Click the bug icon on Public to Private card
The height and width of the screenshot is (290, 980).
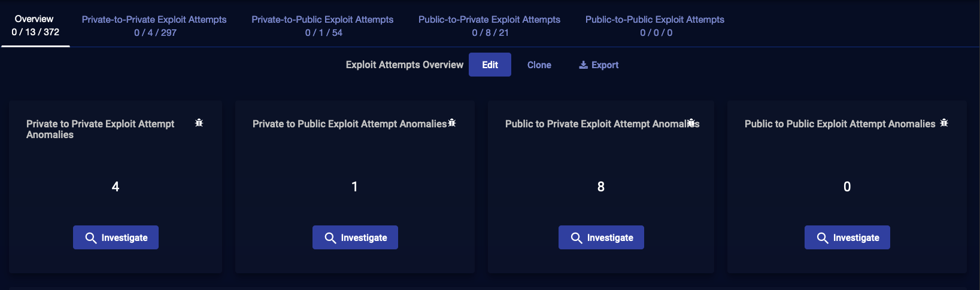pos(692,123)
